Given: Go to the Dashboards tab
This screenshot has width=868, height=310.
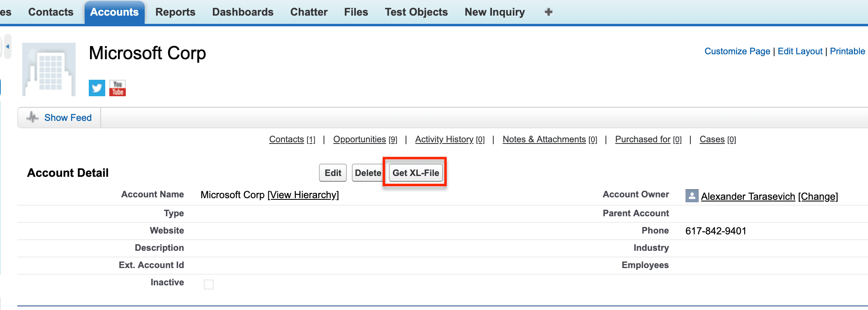Looking at the screenshot, I should pos(243,12).
